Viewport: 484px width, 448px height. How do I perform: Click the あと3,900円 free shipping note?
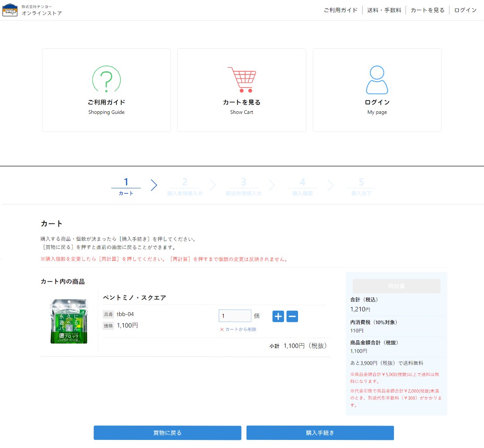(386, 363)
